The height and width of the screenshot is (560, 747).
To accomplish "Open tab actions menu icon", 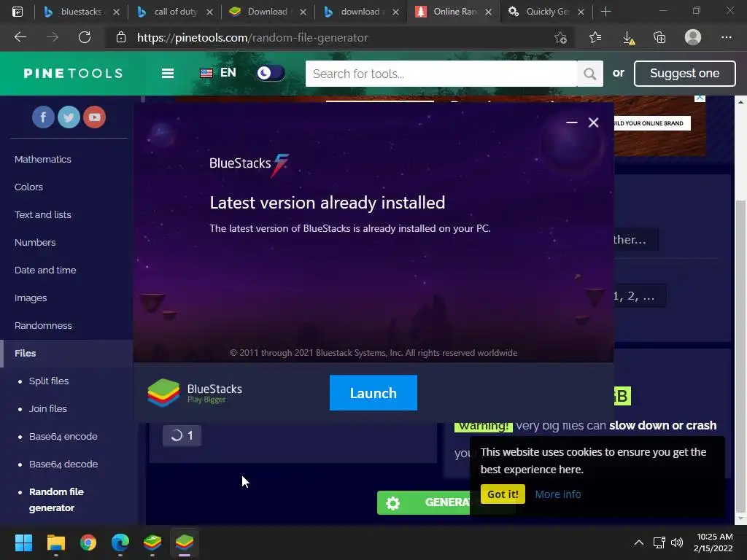I will coord(18,12).
